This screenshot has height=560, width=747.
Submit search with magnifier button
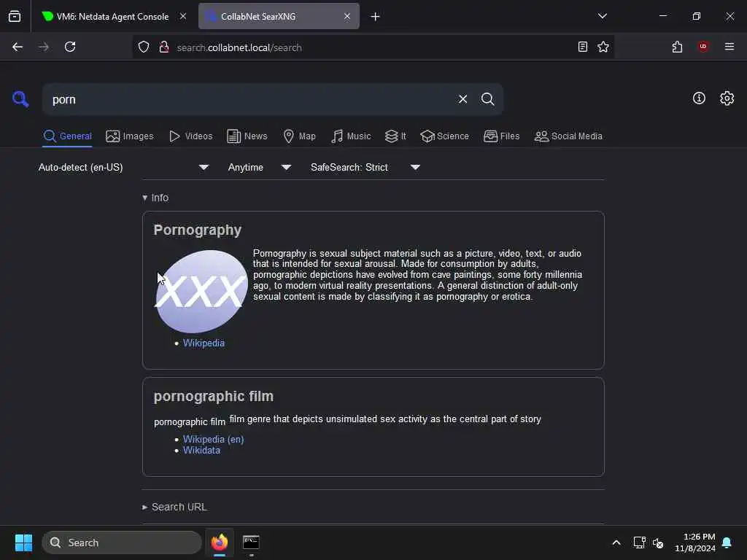(x=487, y=99)
